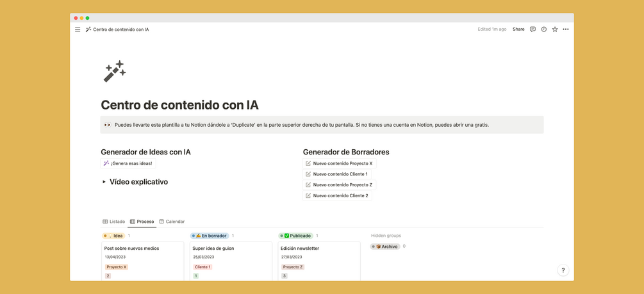The height and width of the screenshot is (294, 644).
Task: Click the Proyecto Z tag on card
Action: coord(293,267)
